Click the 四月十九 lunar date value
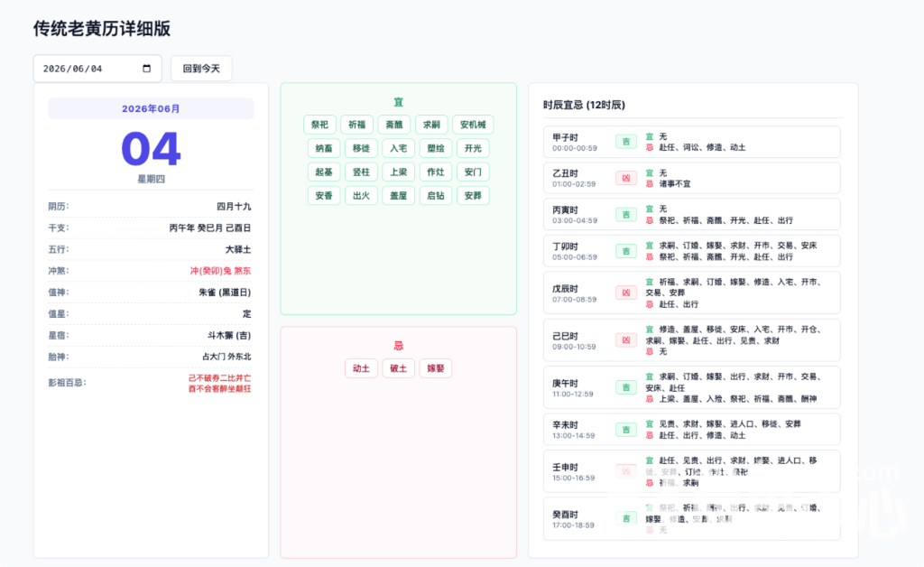The image size is (924, 567). (234, 206)
